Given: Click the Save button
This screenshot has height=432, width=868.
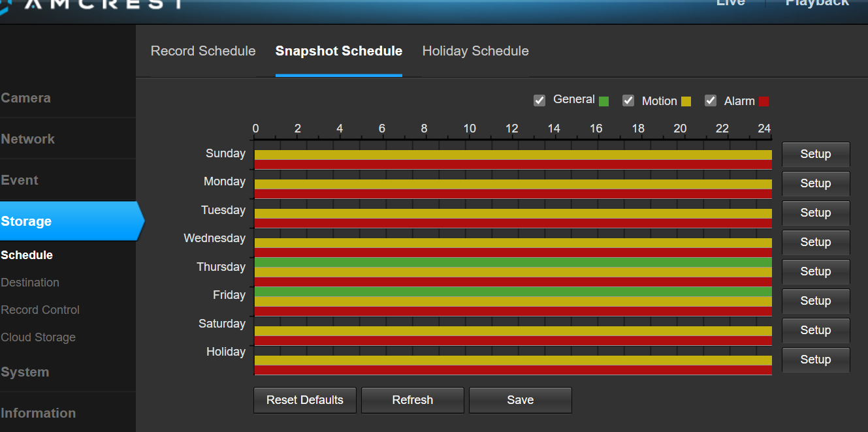Looking at the screenshot, I should [520, 400].
